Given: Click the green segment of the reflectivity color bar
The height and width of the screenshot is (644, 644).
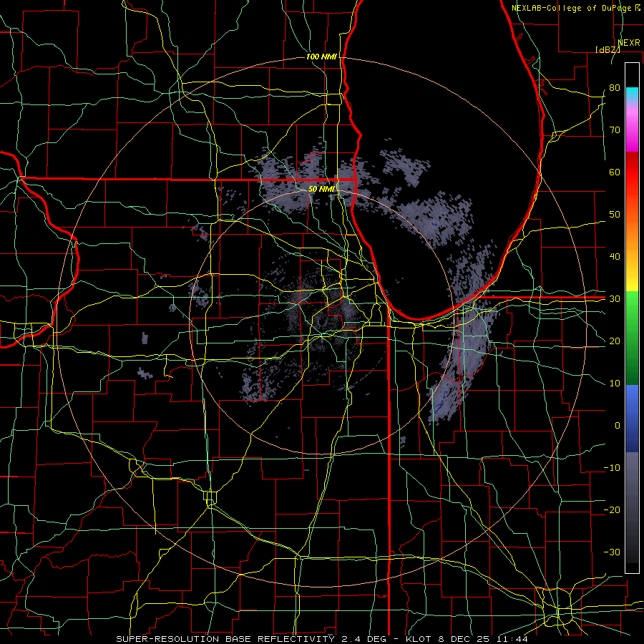Looking at the screenshot, I should point(632,338).
